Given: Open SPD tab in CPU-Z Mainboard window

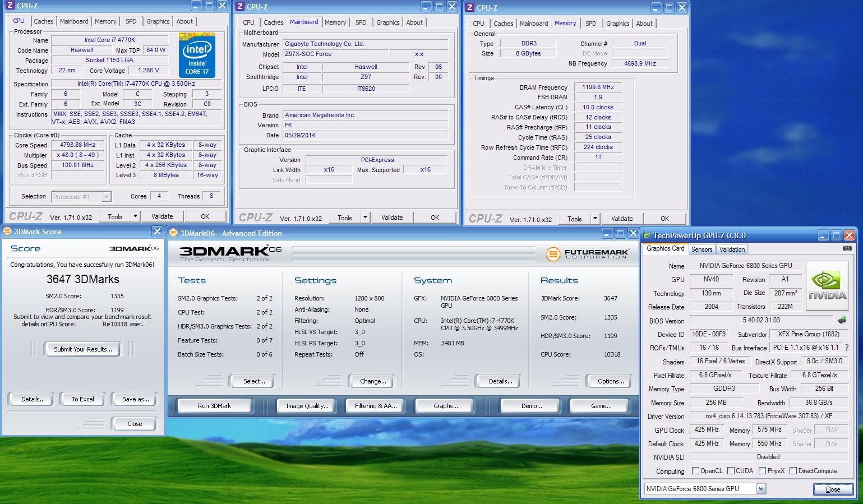Looking at the screenshot, I should pyautogui.click(x=361, y=22).
